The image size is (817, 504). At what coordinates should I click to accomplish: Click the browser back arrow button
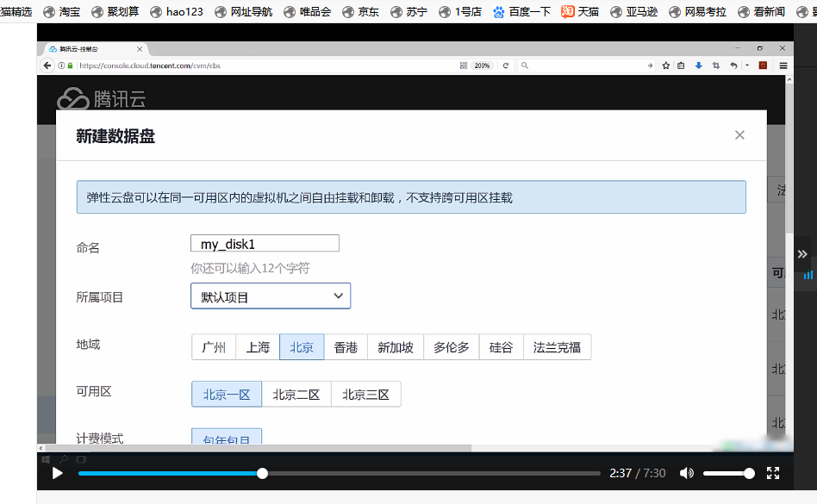(47, 65)
